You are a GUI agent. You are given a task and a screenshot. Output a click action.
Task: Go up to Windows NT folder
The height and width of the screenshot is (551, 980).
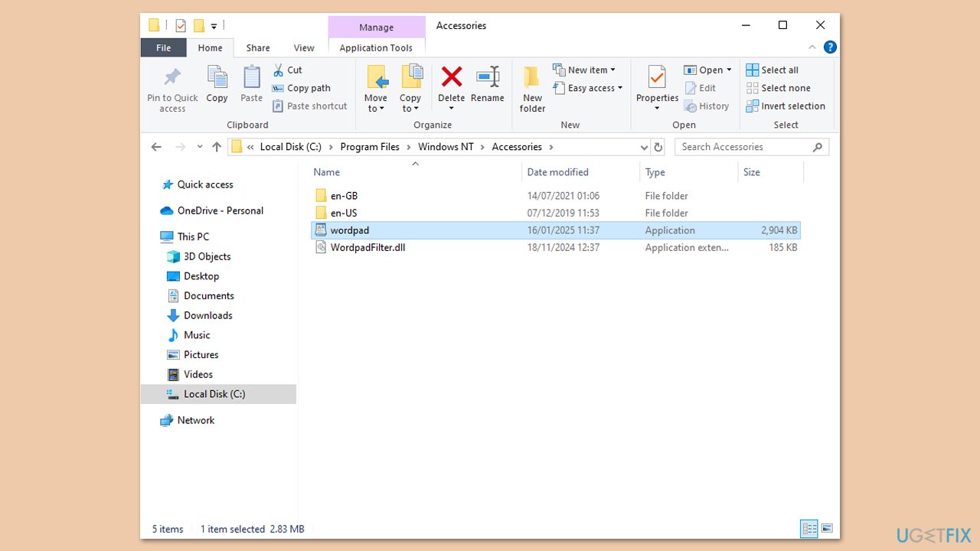[x=217, y=147]
